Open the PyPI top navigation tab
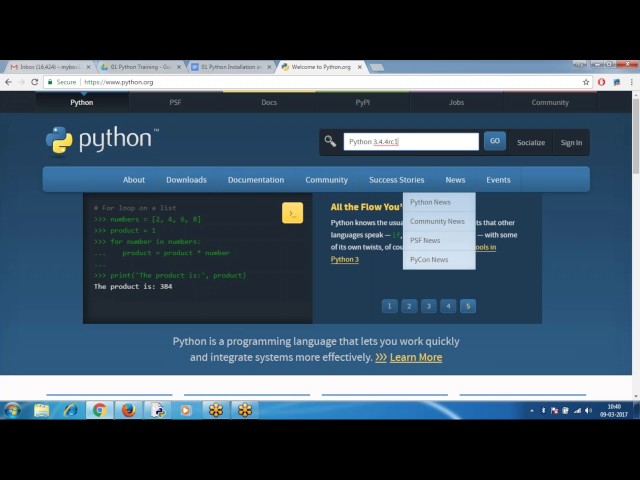 [x=362, y=102]
